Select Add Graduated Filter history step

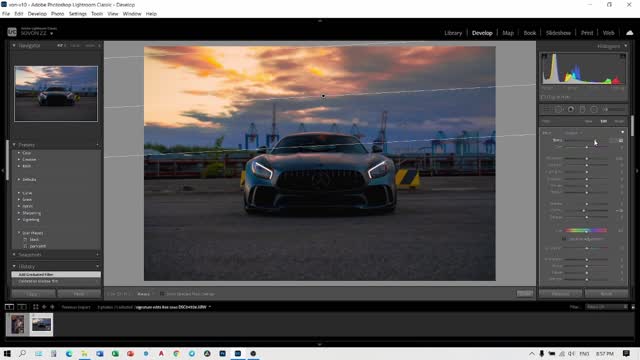click(x=56, y=275)
